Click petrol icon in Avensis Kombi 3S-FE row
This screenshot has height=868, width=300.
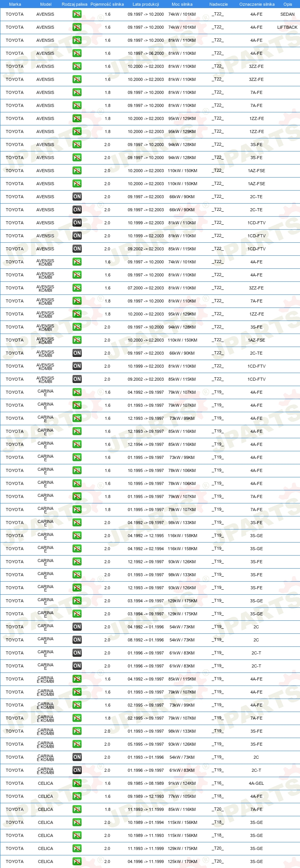77,327
